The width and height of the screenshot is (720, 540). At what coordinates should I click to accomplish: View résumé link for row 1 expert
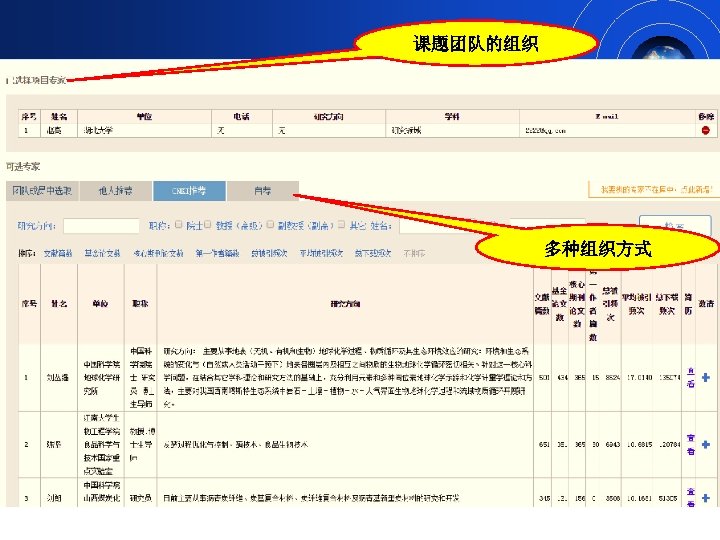(690, 377)
